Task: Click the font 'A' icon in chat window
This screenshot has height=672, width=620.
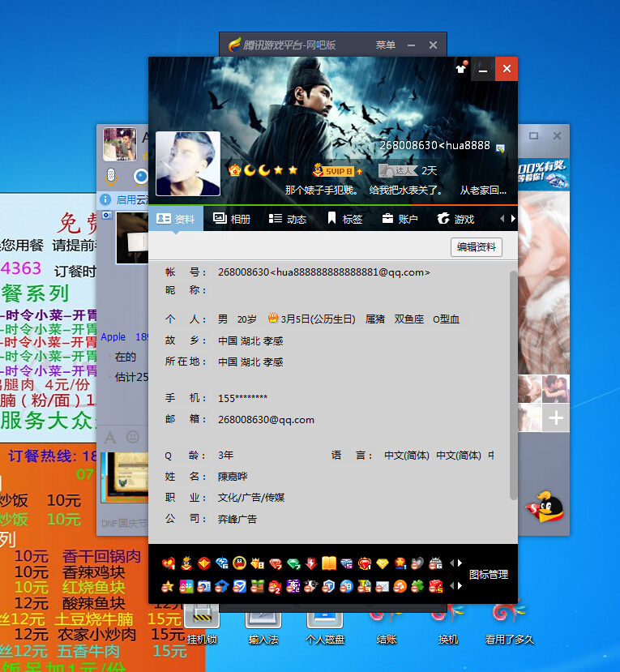Action: tap(110, 437)
